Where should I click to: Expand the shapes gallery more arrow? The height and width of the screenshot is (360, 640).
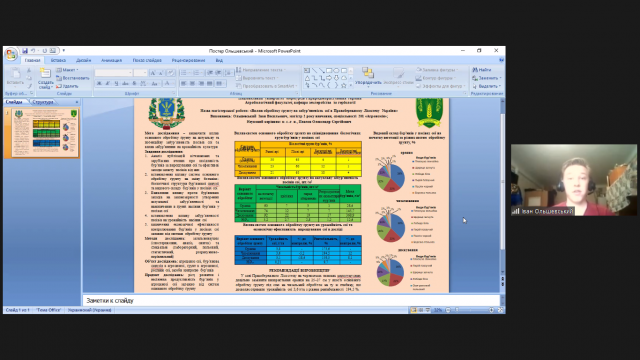351,86
